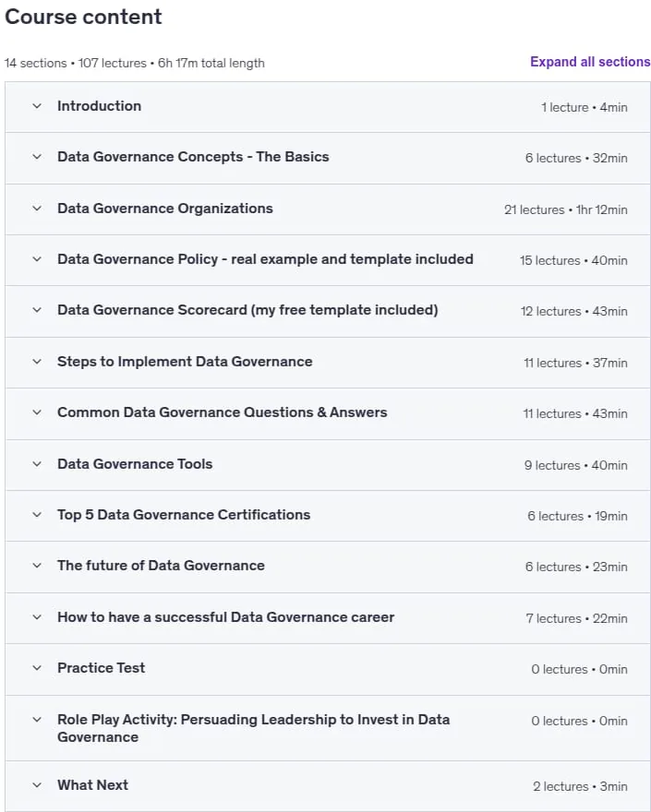Screen dimensions: 651x812
Task: Open How to have a successful Data Governance career
Action: [226, 617]
